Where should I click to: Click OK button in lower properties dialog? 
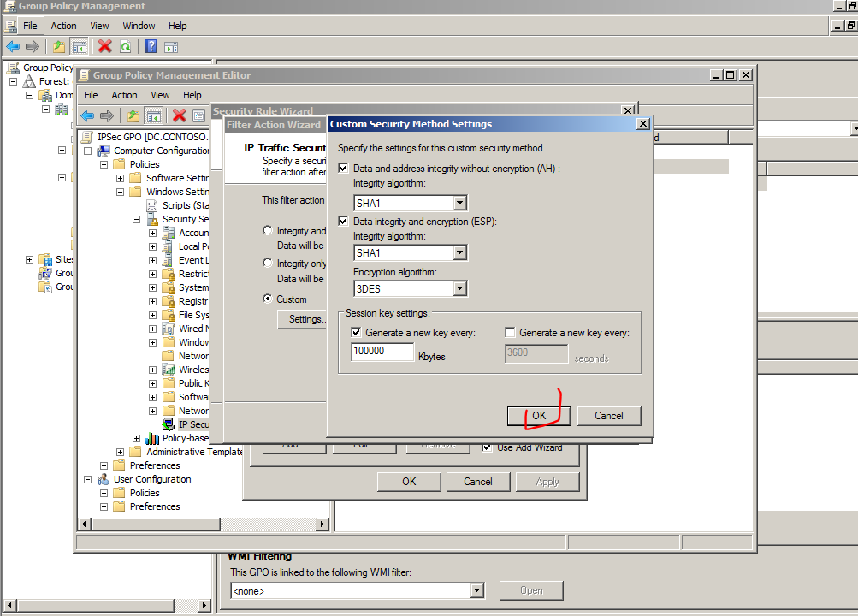(409, 482)
